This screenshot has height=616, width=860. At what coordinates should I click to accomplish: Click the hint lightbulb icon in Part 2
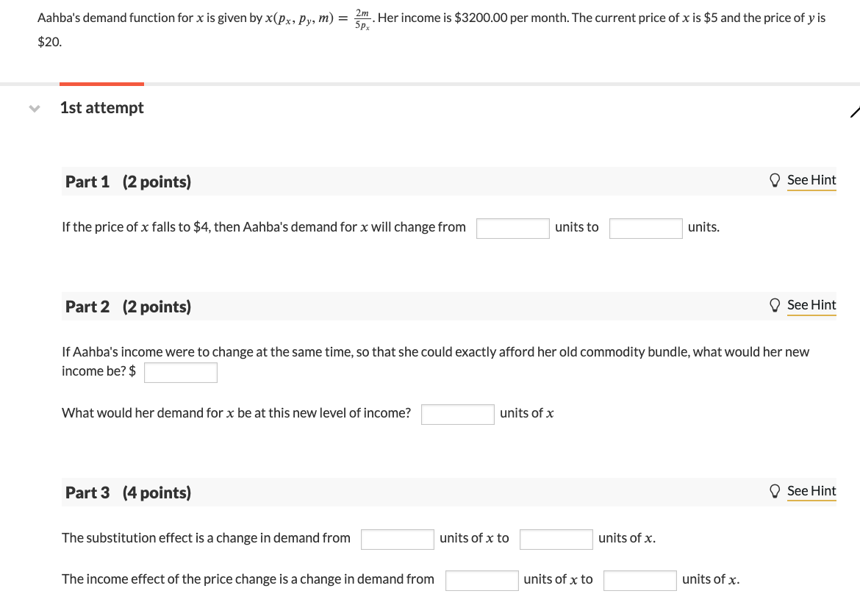pos(775,304)
